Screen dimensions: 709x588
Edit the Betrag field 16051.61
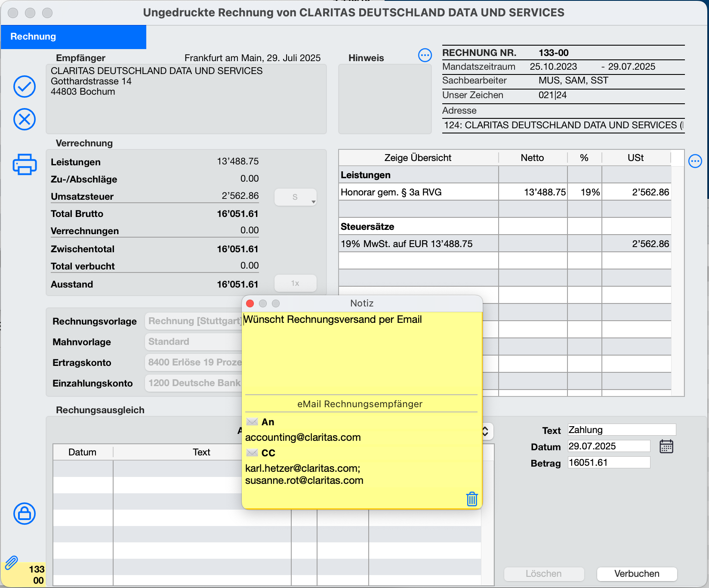coord(609,462)
